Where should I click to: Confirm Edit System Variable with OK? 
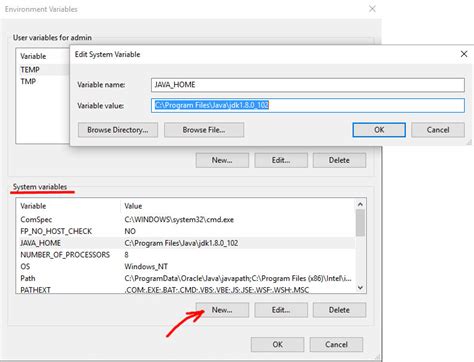tap(379, 130)
